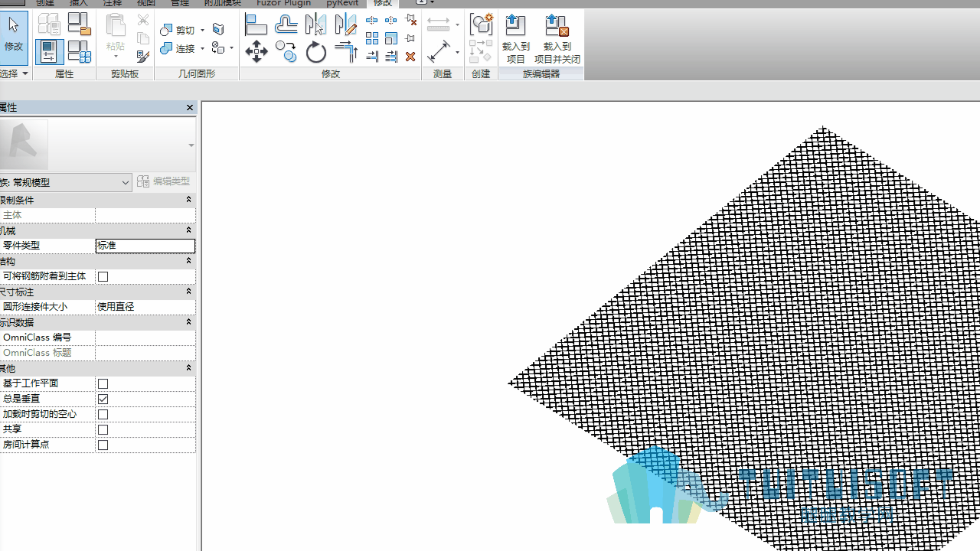980x551 pixels.
Task: Activate the Move tool (four arrows)
Action: 256,52
